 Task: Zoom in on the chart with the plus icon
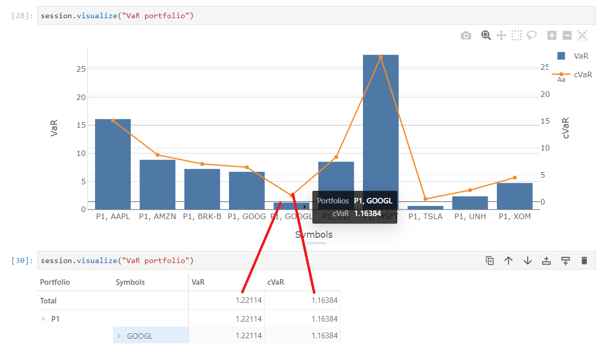tap(551, 35)
